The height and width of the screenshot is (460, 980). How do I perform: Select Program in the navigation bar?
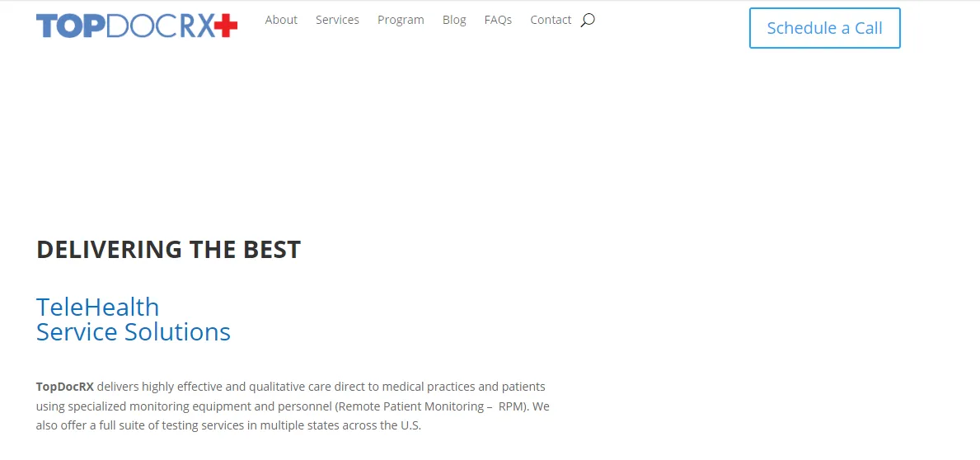401,20
